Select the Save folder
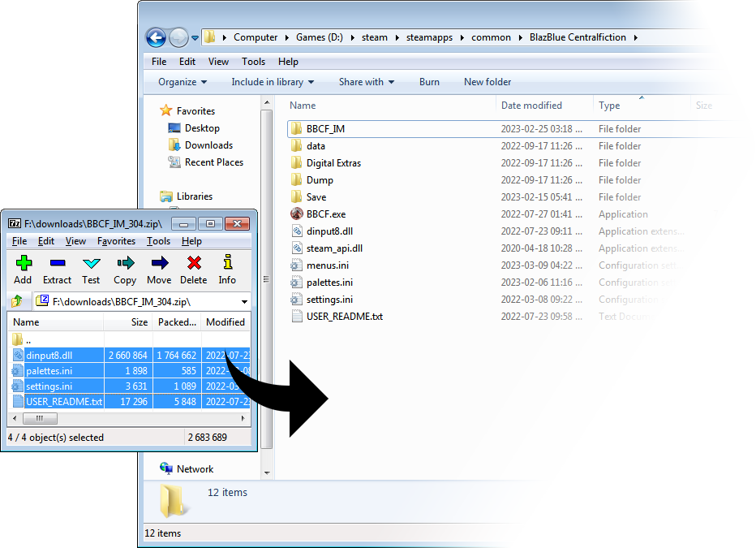The height and width of the screenshot is (548, 756). pyautogui.click(x=316, y=196)
